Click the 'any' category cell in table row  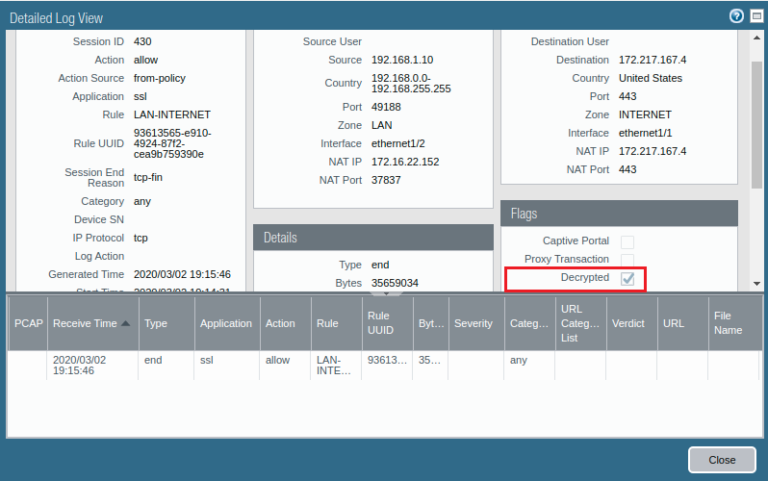click(518, 361)
